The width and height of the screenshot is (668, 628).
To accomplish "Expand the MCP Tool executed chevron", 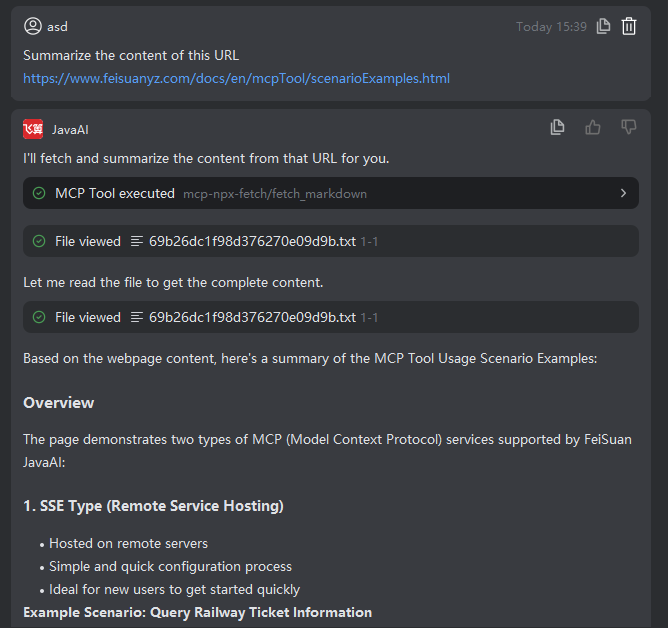I will point(623,193).
